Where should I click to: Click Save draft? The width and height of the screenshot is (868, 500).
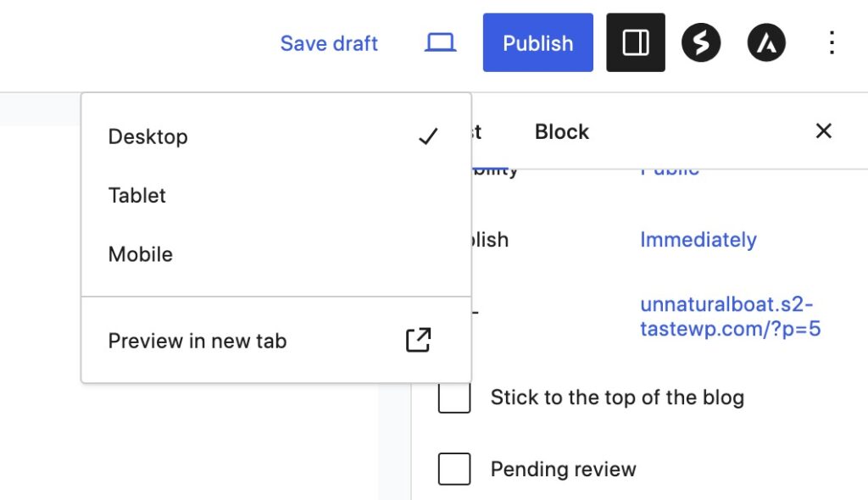329,43
